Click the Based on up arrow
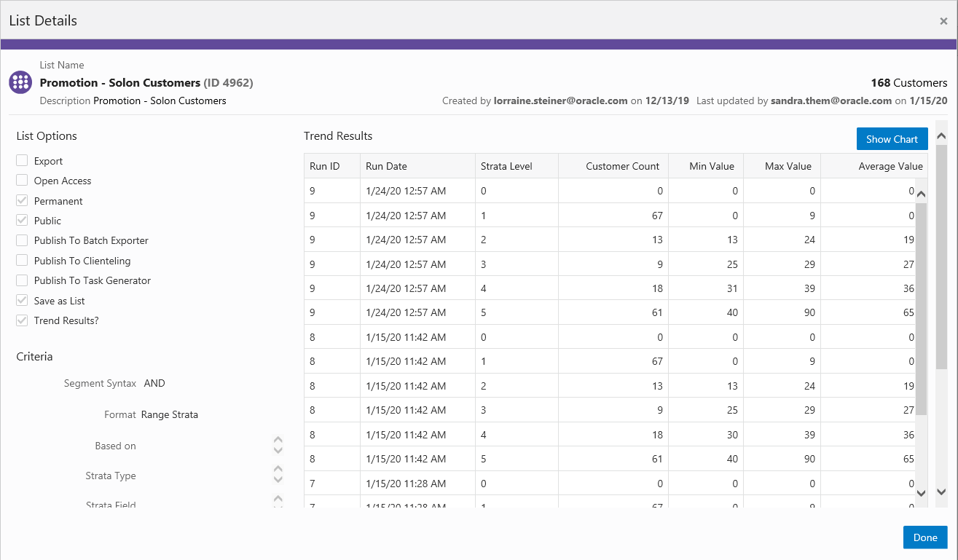The image size is (958, 560). coord(278,440)
